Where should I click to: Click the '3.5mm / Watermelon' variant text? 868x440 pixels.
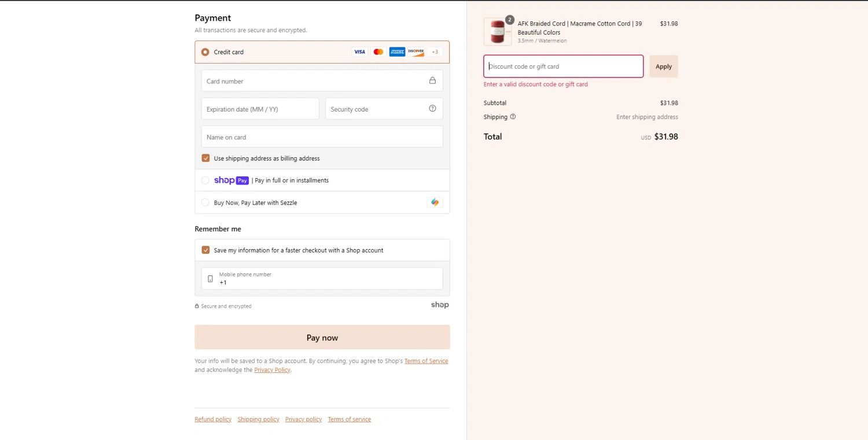(x=542, y=41)
